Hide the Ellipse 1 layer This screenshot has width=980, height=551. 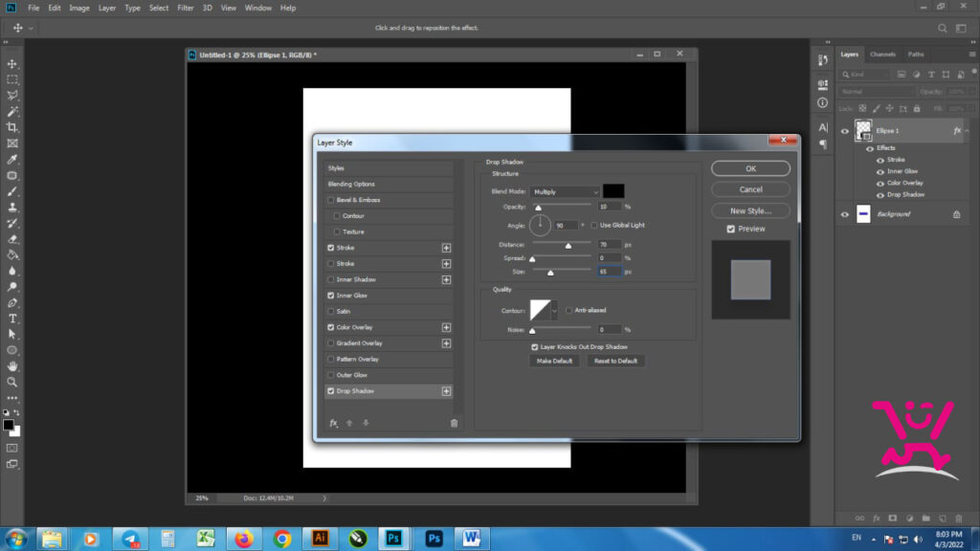pyautogui.click(x=845, y=131)
